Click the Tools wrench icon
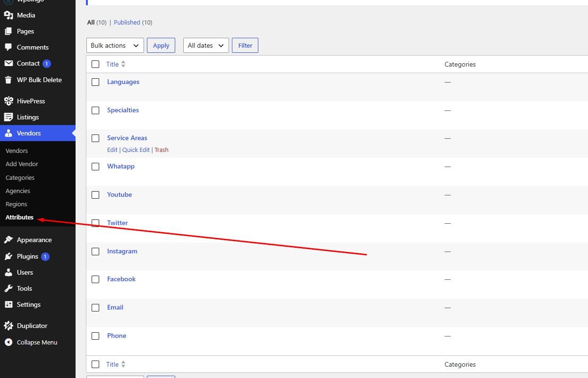This screenshot has height=378, width=588. [x=9, y=288]
